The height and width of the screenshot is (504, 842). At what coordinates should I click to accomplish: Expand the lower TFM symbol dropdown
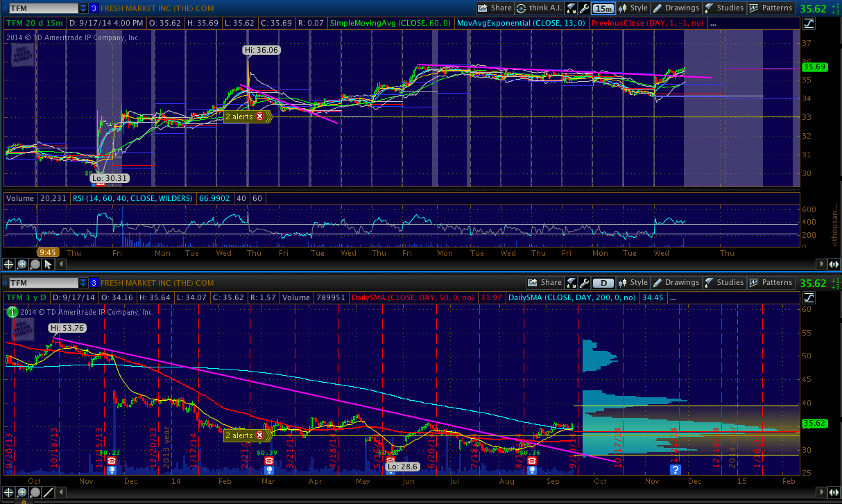click(84, 283)
